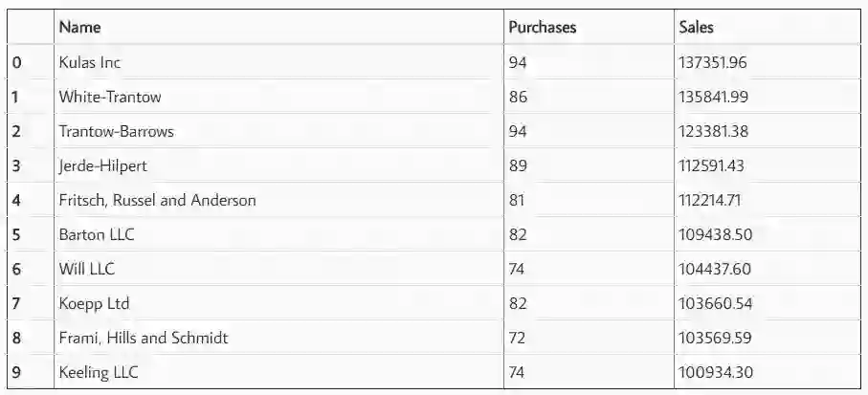This screenshot has height=395, width=868.
Task: Select the Koepp Ltd cell
Action: 94,303
